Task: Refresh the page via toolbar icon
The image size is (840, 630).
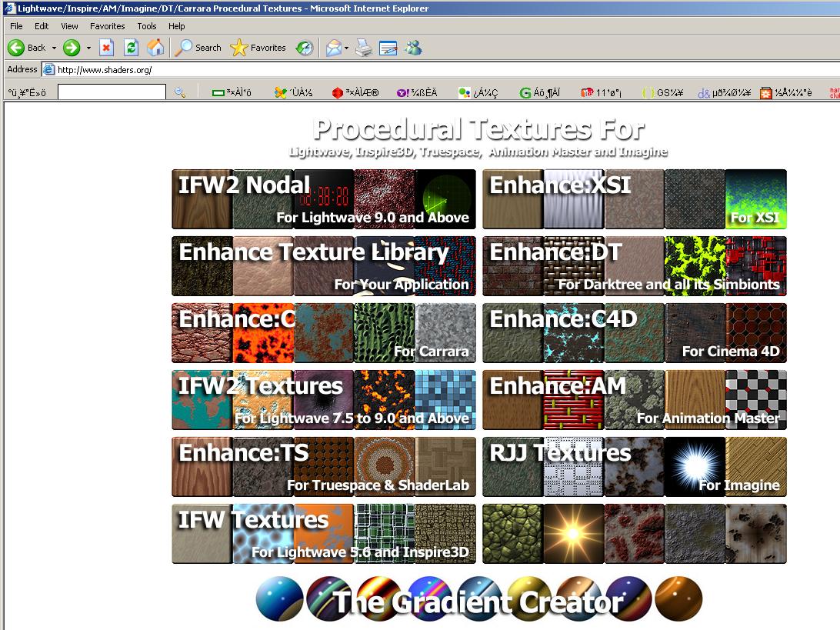Action: point(132,48)
